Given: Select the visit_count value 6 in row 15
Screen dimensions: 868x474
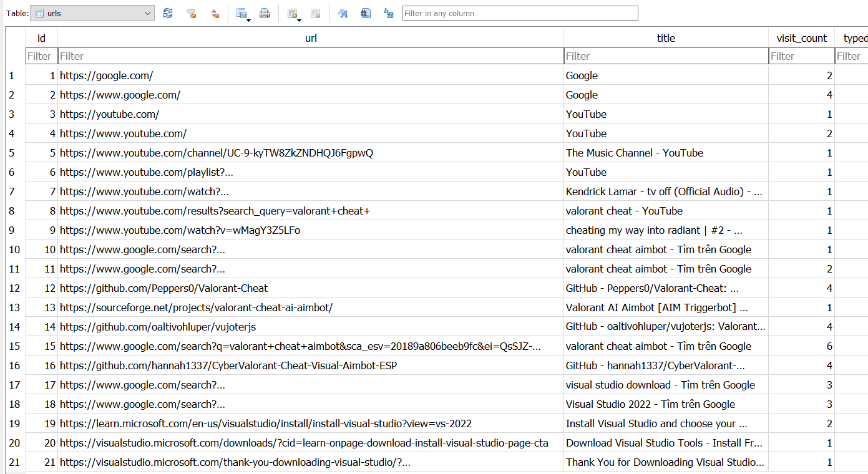Looking at the screenshot, I should click(x=801, y=346).
